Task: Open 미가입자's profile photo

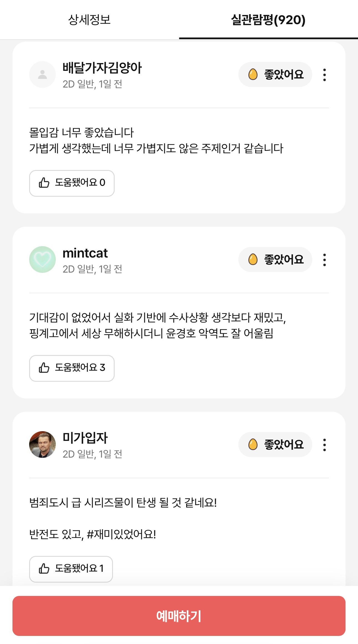Action: (42, 445)
